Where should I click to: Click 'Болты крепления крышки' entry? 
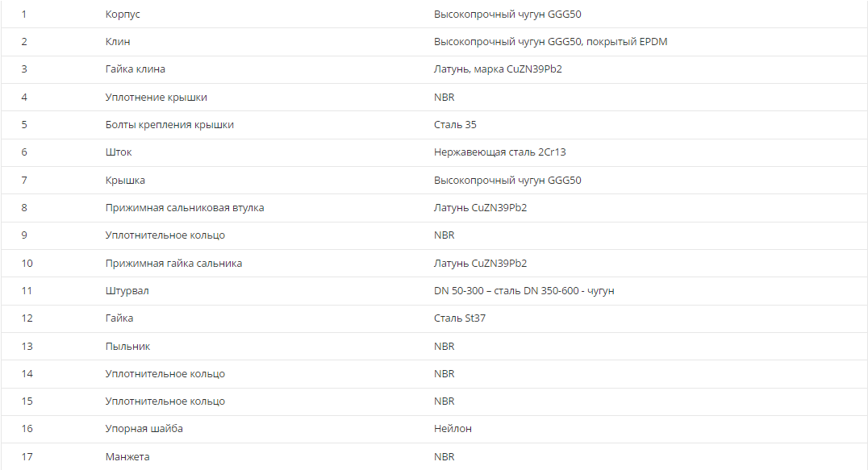tap(169, 125)
